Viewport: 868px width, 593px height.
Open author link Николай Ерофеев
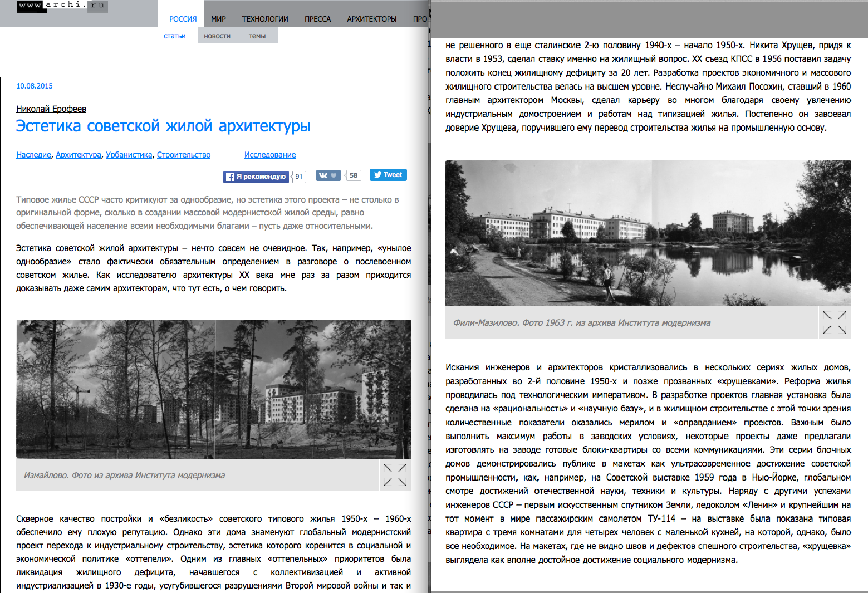click(x=51, y=109)
